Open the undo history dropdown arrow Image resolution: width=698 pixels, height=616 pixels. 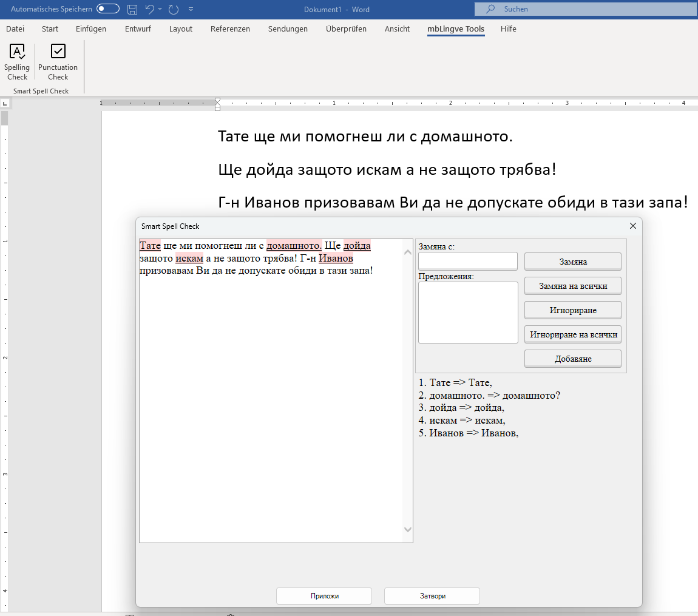pyautogui.click(x=160, y=9)
